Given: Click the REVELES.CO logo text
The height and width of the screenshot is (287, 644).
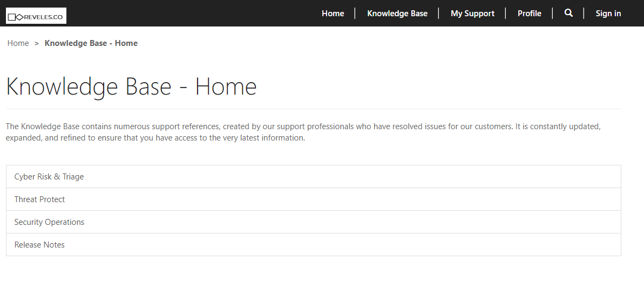Looking at the screenshot, I should [x=43, y=17].
